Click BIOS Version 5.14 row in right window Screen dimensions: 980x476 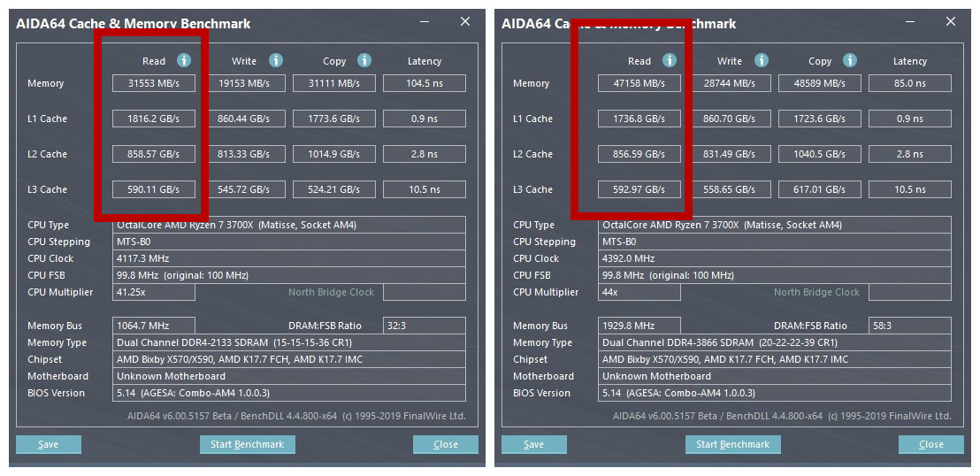[x=775, y=393]
